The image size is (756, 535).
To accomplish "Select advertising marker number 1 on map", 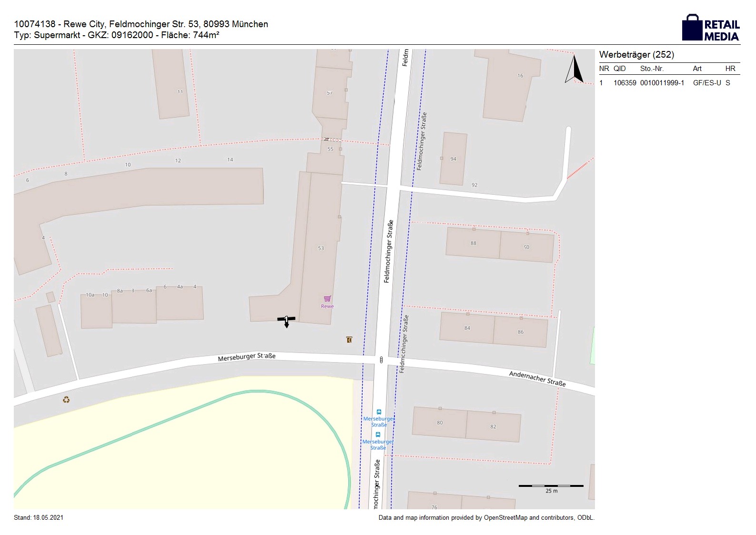I will click(x=286, y=319).
